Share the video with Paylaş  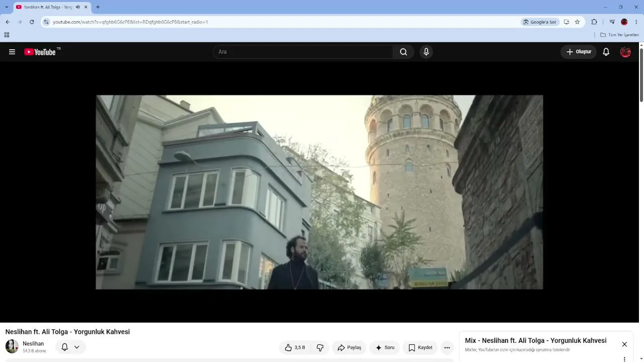click(x=349, y=347)
